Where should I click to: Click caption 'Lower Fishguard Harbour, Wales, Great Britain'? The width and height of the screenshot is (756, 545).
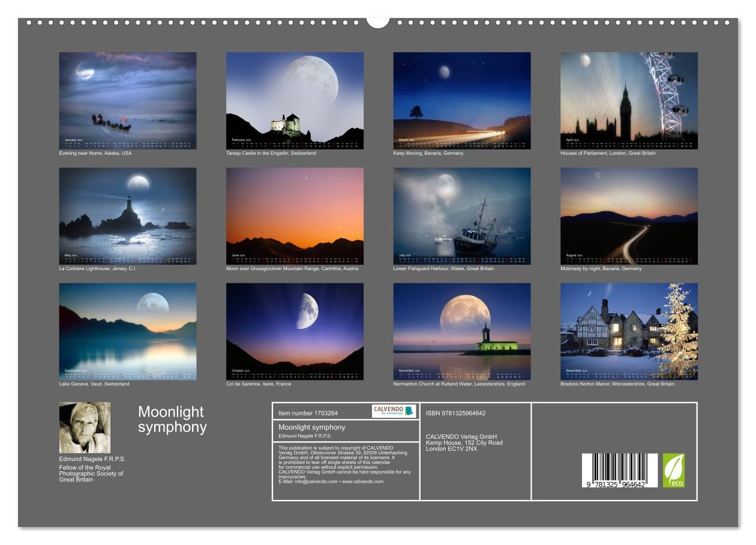tap(443, 268)
